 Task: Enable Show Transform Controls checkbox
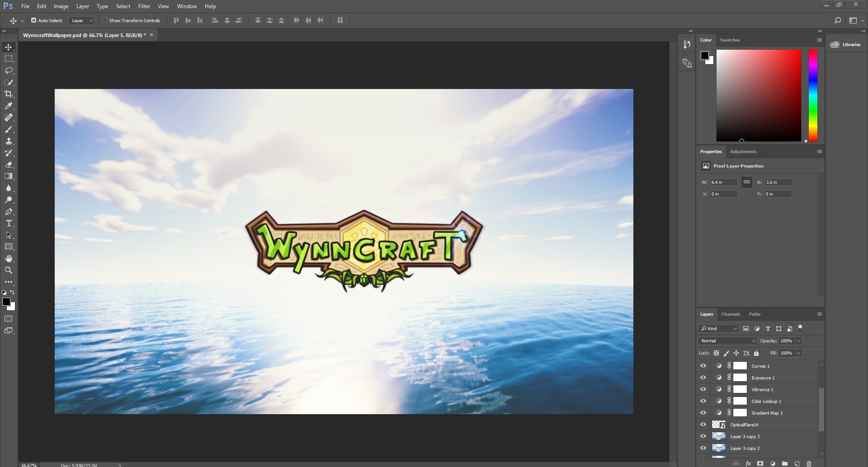(105, 20)
